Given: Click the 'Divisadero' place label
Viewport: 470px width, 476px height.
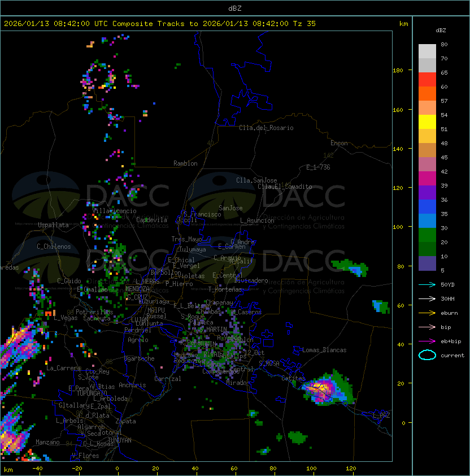Looking at the screenshot, I should tap(251, 280).
